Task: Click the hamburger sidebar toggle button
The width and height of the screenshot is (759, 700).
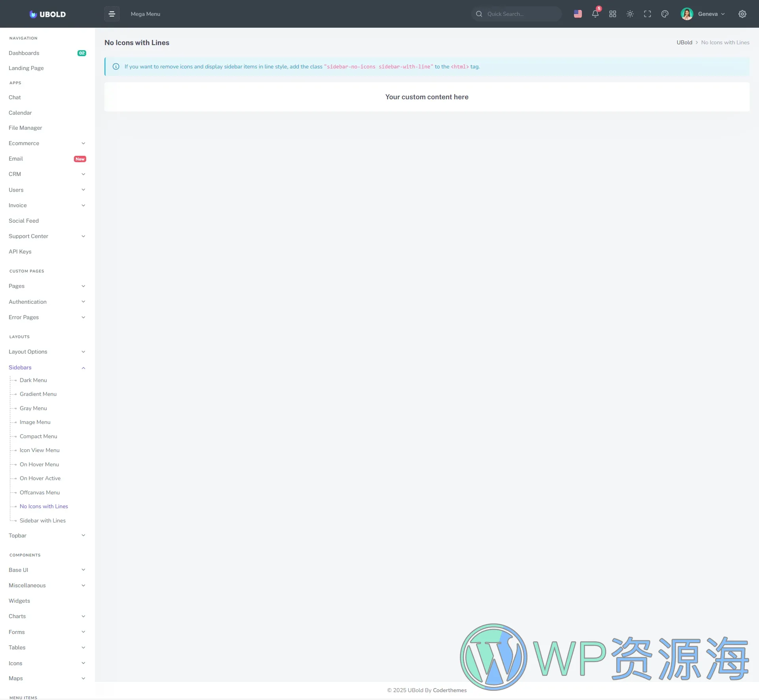Action: pyautogui.click(x=112, y=14)
